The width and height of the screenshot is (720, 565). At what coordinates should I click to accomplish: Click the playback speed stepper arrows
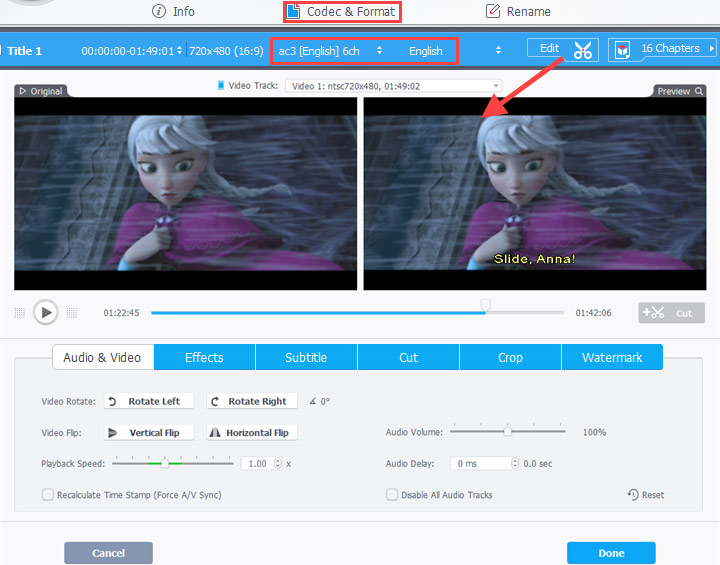click(x=277, y=463)
